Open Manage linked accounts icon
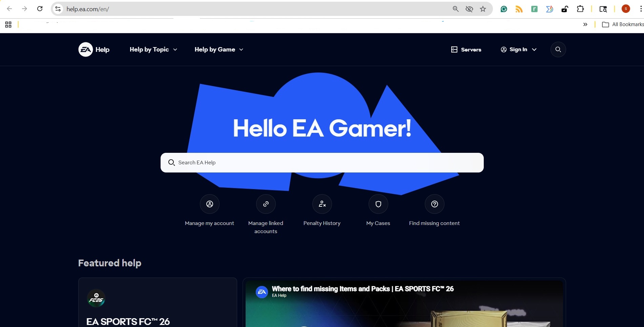Image resolution: width=644 pixels, height=327 pixels. (x=266, y=204)
